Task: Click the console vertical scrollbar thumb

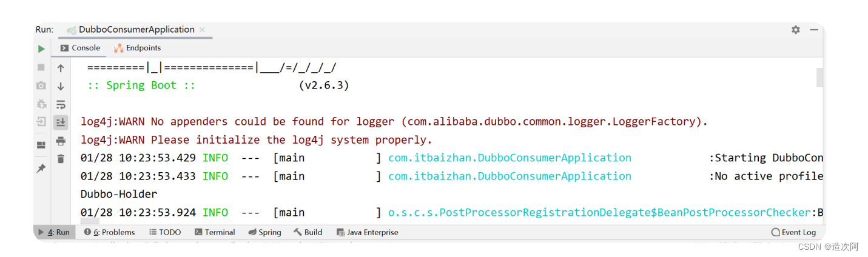Action: [x=820, y=78]
